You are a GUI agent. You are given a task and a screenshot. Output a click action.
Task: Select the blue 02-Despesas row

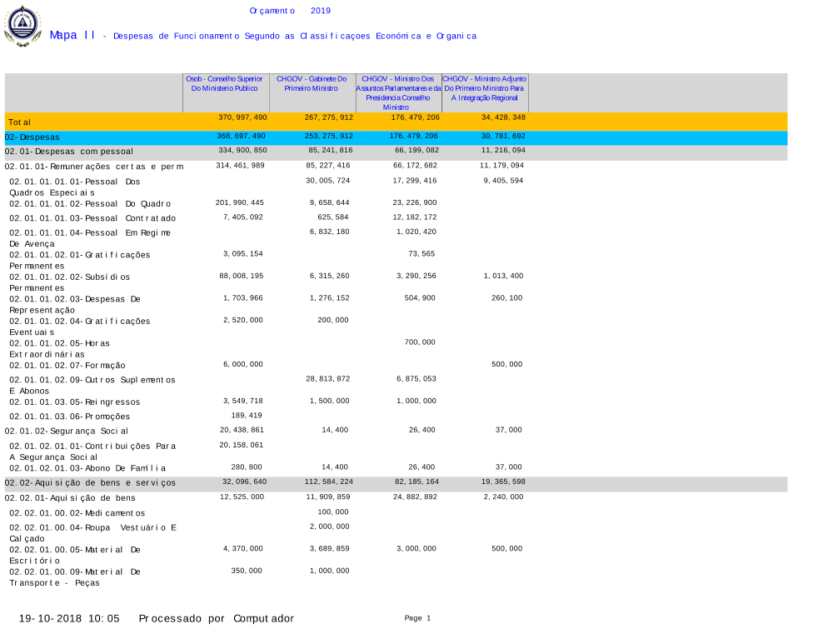32,137
